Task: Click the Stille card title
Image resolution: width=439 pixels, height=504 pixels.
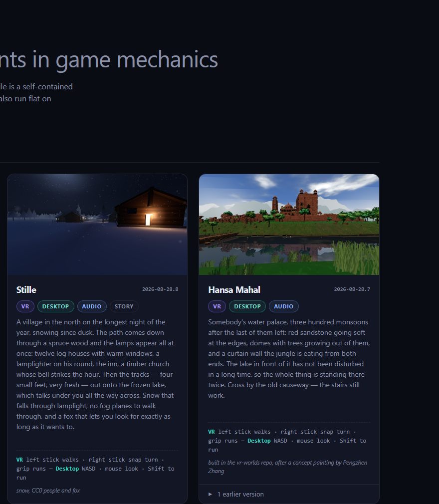Action: pyautogui.click(x=26, y=289)
